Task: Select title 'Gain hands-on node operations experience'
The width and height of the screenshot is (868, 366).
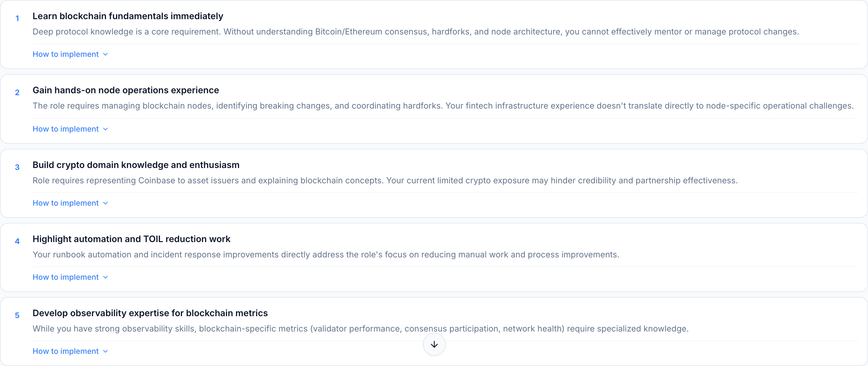Action: (x=126, y=90)
